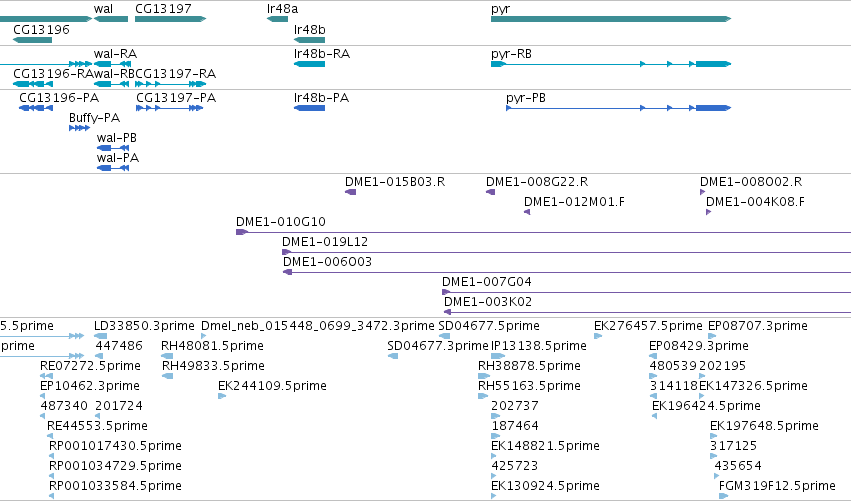Viewport: 851px width, 501px height.
Task: Click the EK197648.5prime EST label
Action: pos(764,427)
